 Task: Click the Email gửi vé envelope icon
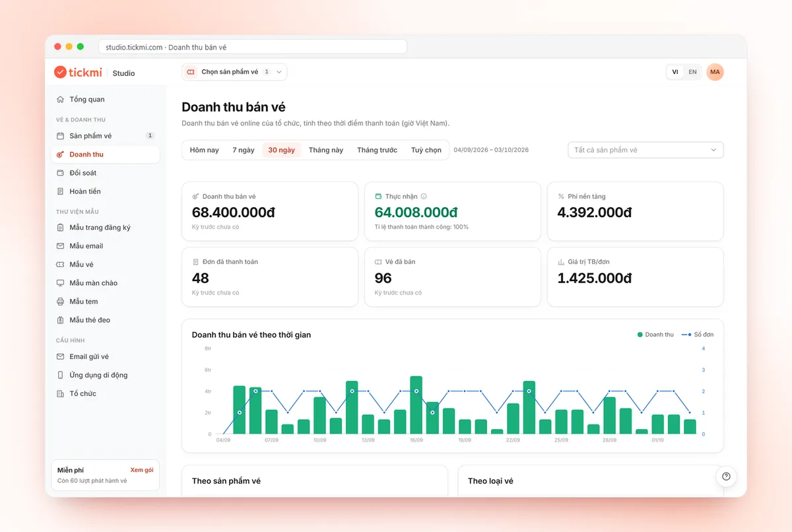click(x=61, y=356)
